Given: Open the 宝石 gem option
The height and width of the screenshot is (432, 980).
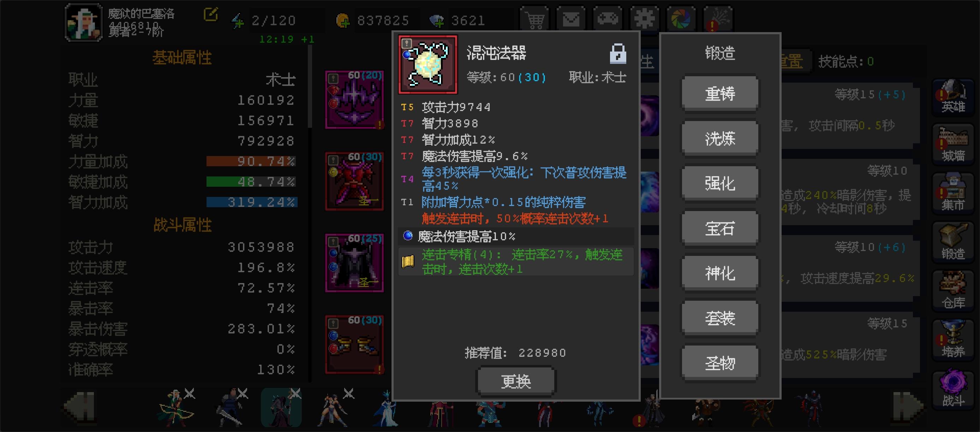Looking at the screenshot, I should pyautogui.click(x=720, y=228).
